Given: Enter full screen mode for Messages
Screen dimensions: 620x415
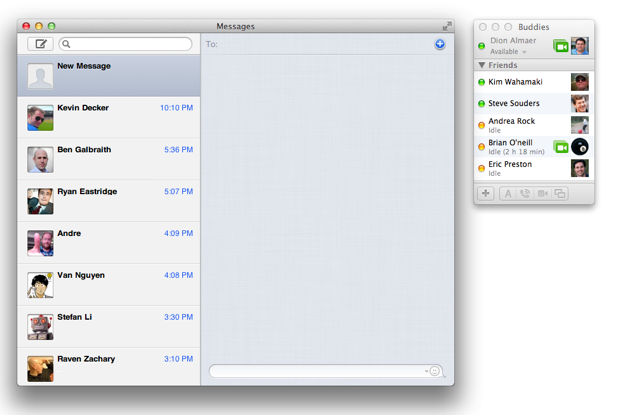Looking at the screenshot, I should 447,26.
